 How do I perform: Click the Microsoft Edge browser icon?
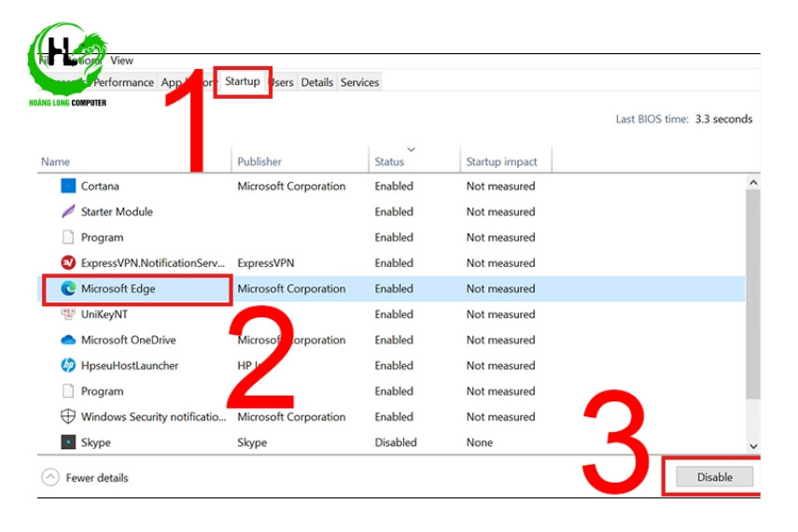pyautogui.click(x=68, y=288)
